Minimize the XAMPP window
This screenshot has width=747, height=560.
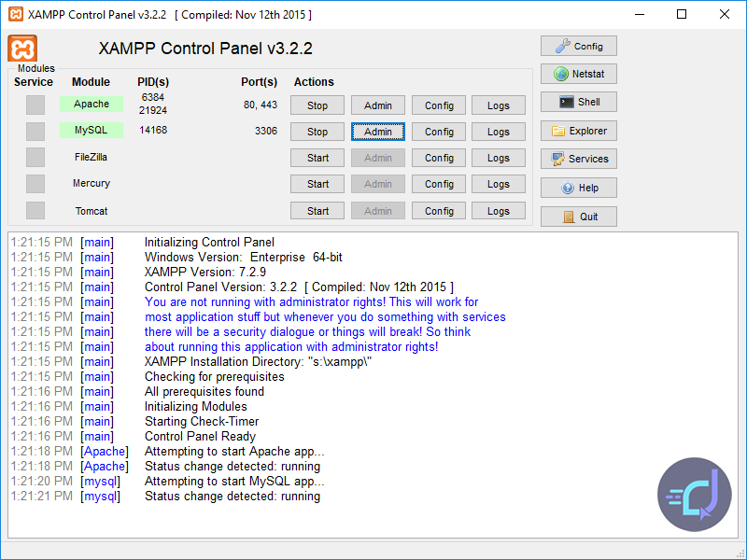click(x=640, y=14)
